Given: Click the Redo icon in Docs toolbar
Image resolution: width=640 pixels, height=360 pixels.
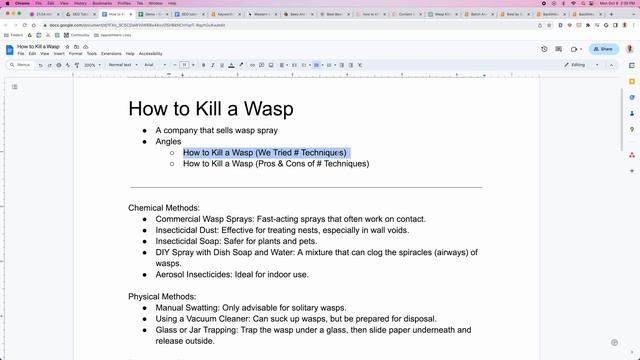Looking at the screenshot, I should (49, 65).
